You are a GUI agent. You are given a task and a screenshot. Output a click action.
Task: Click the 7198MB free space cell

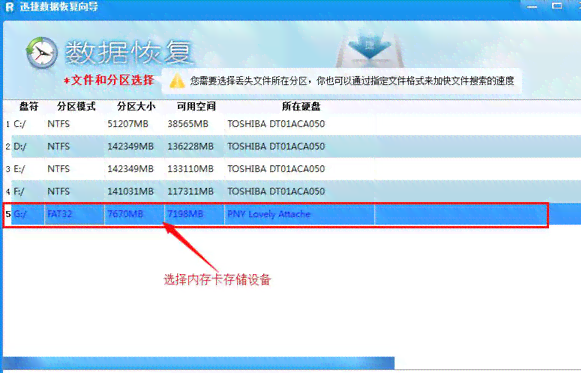(x=185, y=214)
